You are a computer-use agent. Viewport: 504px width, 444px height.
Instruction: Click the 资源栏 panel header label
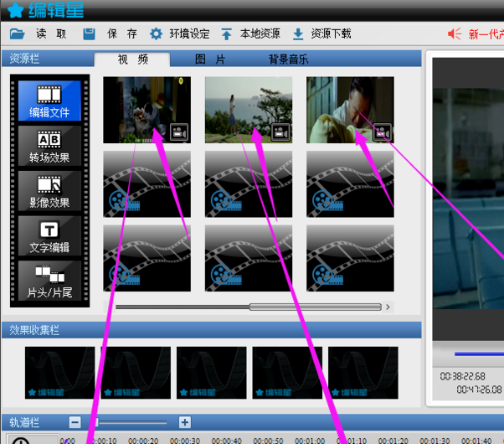(24, 59)
